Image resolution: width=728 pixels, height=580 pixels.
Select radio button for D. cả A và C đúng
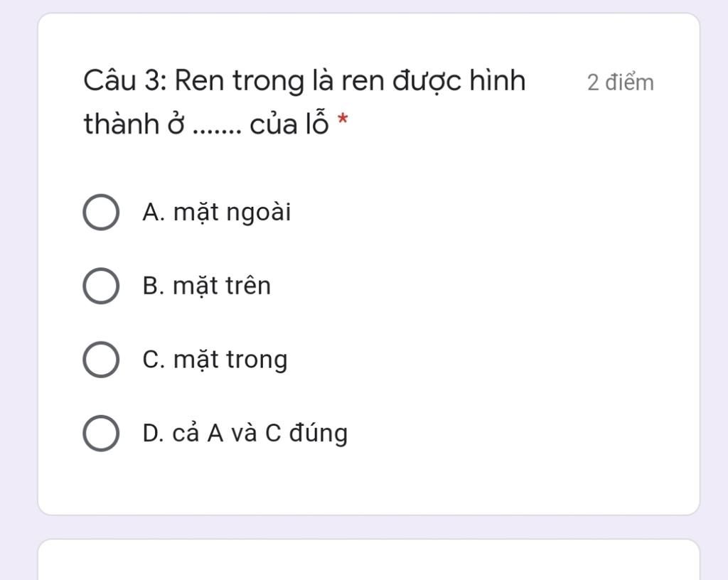(101, 433)
